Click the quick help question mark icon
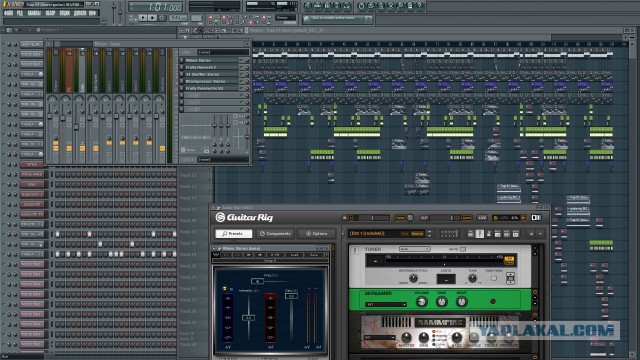This screenshot has width=640, height=360. [420, 6]
